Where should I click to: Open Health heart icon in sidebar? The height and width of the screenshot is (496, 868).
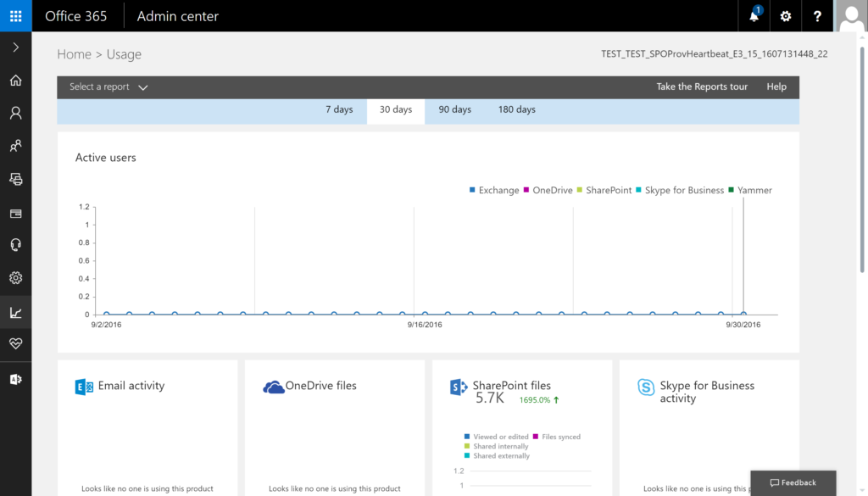tap(15, 343)
